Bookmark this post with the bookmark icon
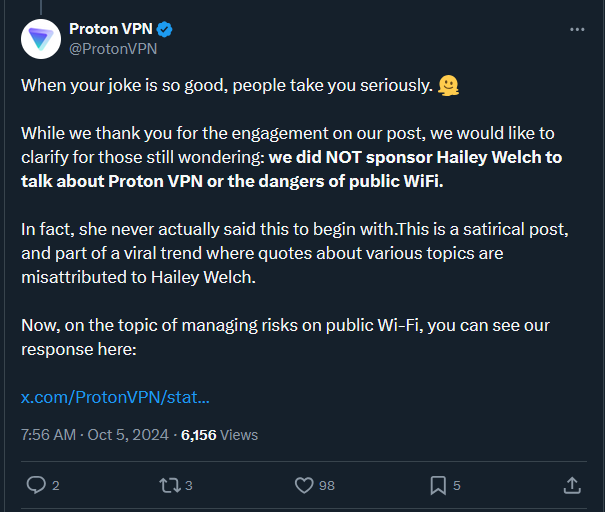605x512 pixels. click(x=438, y=485)
